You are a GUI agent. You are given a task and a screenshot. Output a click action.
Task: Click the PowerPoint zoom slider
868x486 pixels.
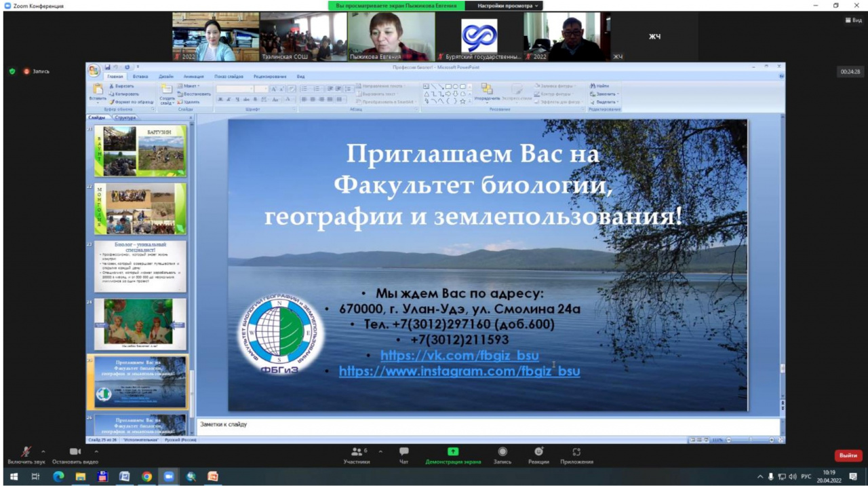click(x=749, y=440)
